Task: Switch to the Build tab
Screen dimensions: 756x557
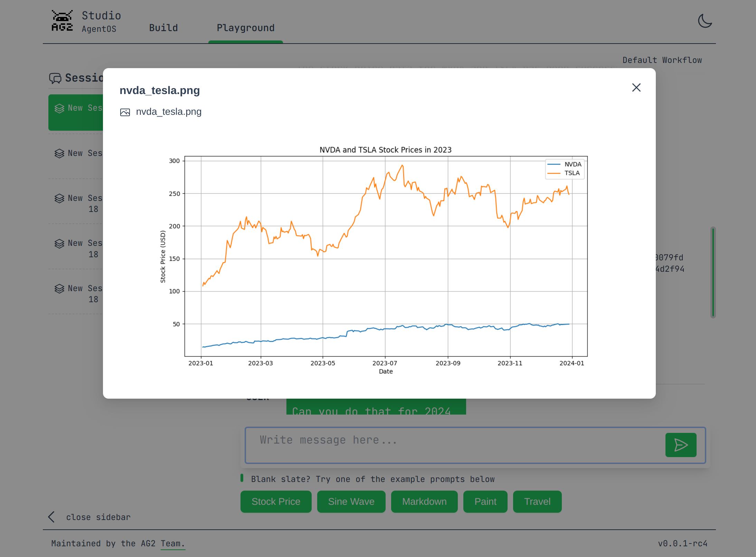Action: tap(163, 28)
